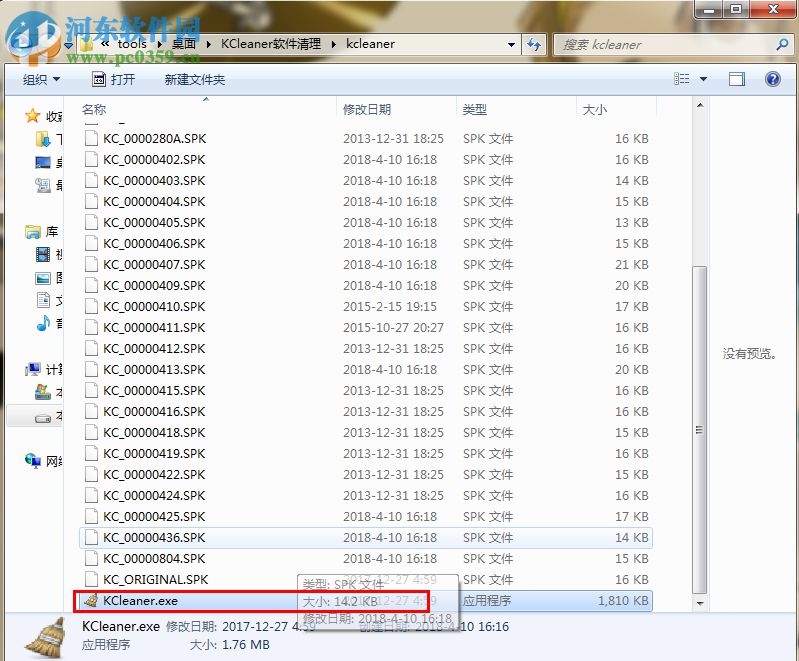Viewport: 799px width, 661px height.
Task: Sort by the 类型 (Type) column header
Action: [x=474, y=110]
